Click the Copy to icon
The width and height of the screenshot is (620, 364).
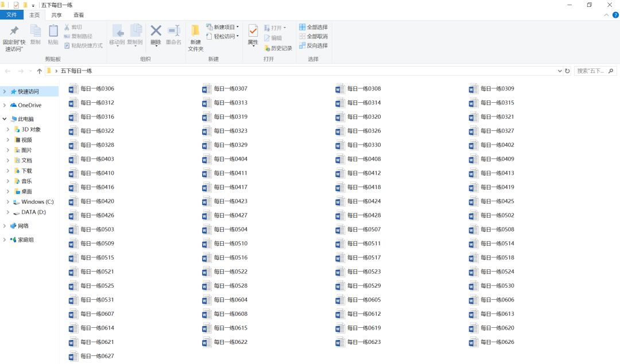(135, 31)
